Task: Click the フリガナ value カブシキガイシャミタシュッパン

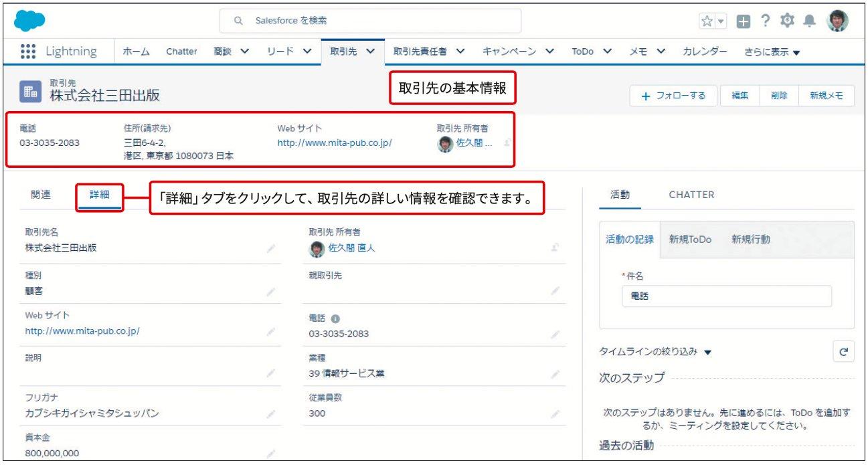Action: (x=92, y=413)
